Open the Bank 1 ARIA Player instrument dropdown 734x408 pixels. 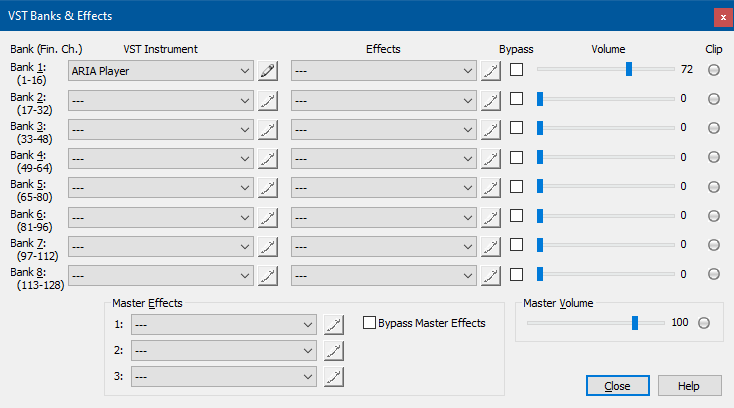161,71
